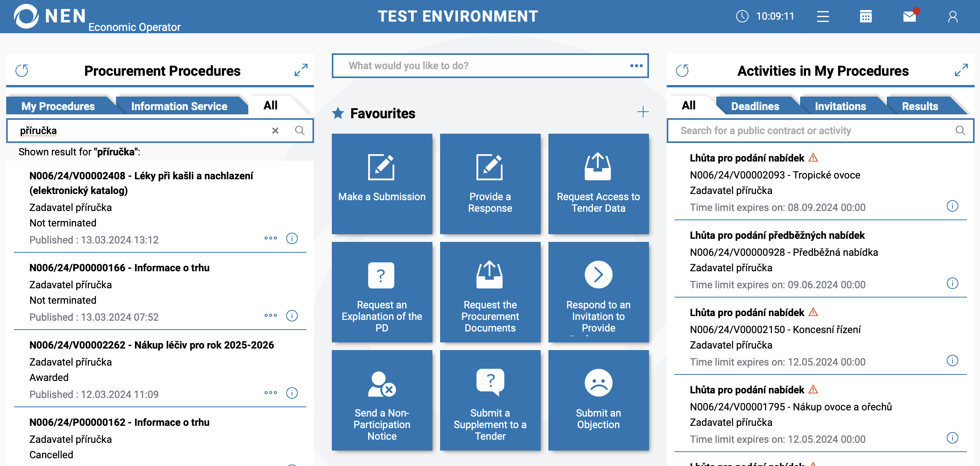Show info for Tropické ovoce activity
Image resolution: width=980 pixels, height=466 pixels.
tap(952, 206)
